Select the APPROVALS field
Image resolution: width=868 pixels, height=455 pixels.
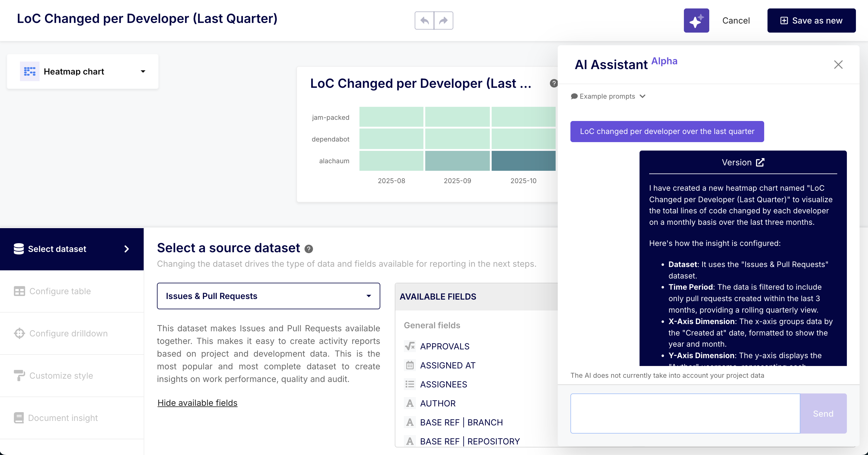[445, 346]
